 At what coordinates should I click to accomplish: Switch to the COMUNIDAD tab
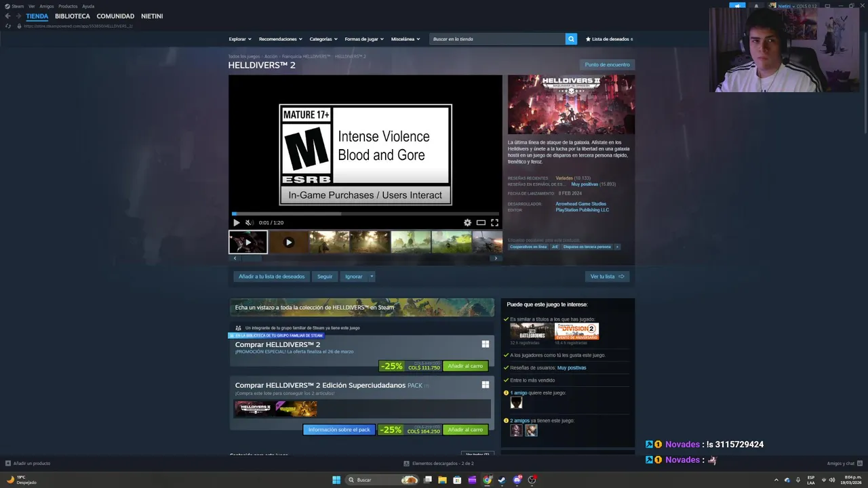115,16
